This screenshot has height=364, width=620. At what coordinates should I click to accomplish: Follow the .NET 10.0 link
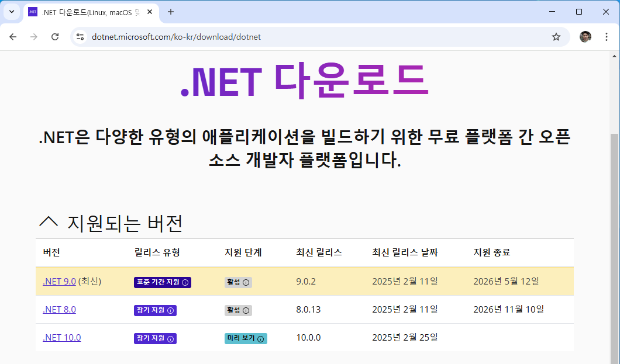(x=61, y=338)
